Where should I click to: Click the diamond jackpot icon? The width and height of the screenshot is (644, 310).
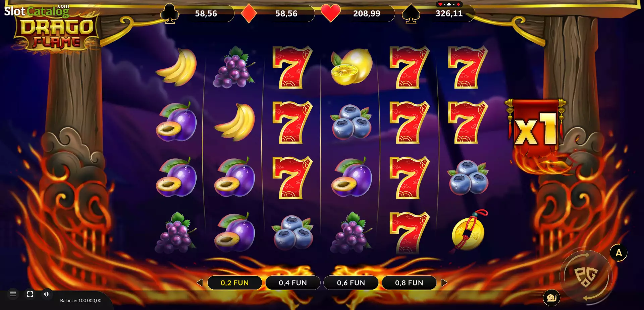(x=249, y=13)
